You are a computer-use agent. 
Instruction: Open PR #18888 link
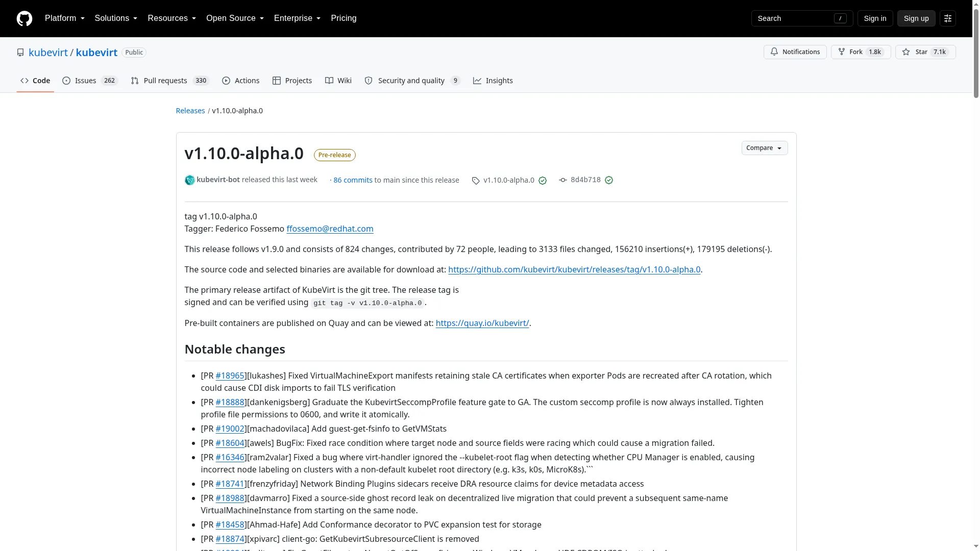[x=230, y=403]
